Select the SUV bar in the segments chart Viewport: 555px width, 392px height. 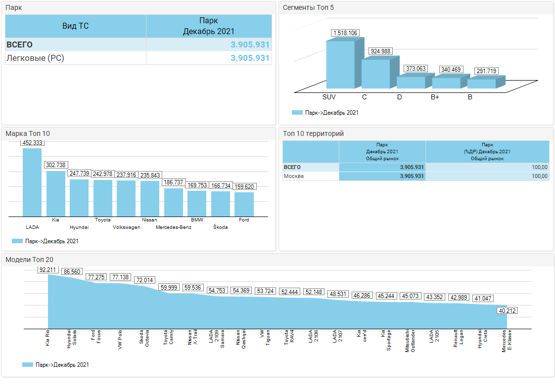340,64
